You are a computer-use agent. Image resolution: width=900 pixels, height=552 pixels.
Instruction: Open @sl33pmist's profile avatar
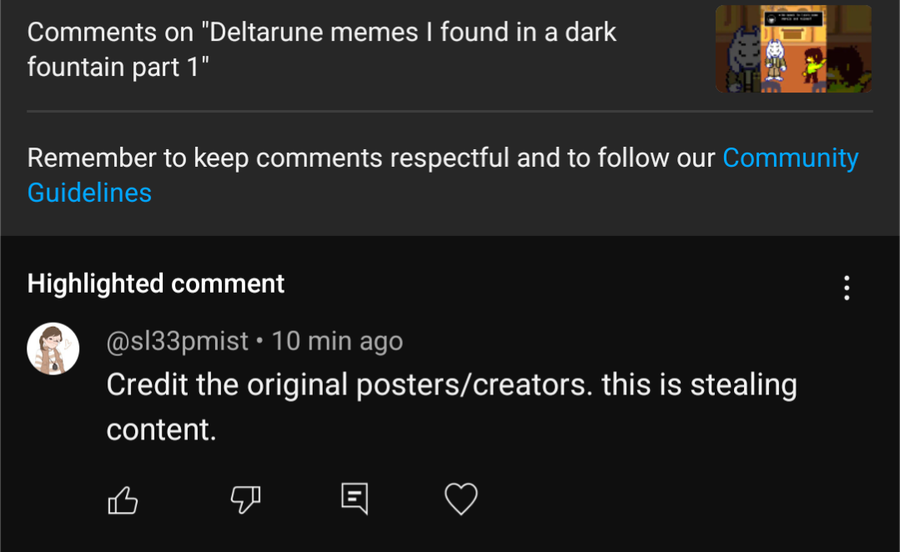52,348
